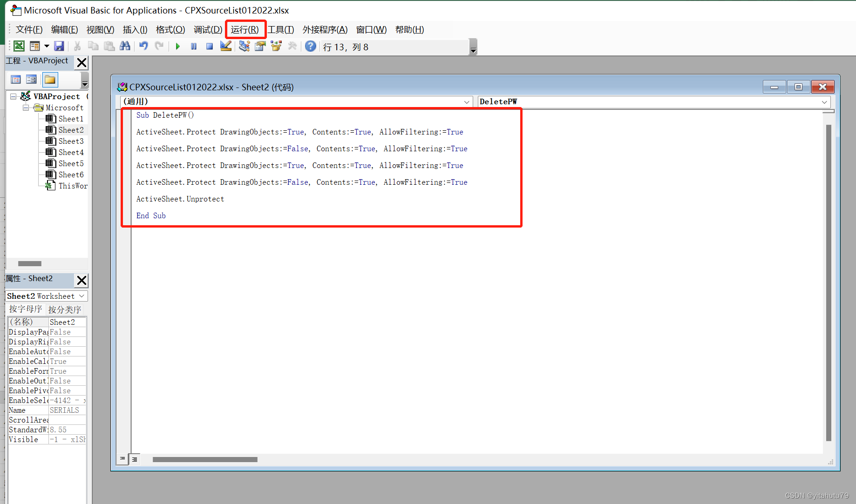The image size is (856, 504).
Task: Open the 视图(V) menu
Action: coord(100,30)
